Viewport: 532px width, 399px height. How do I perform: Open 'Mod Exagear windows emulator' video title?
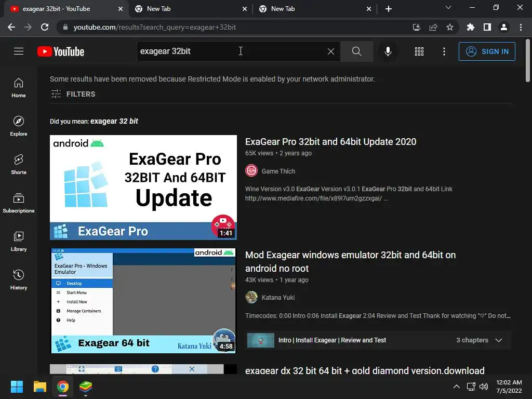coord(351,262)
